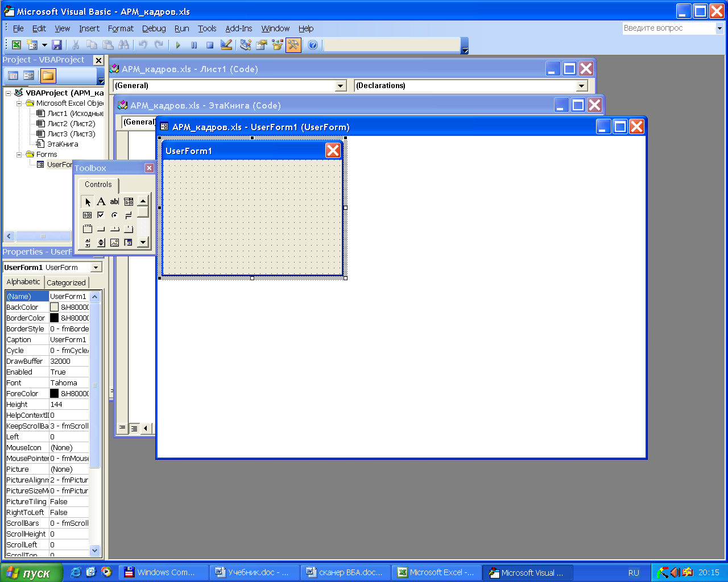728x582 pixels.
Task: Switch to Procedure View in code window
Action: [122, 428]
